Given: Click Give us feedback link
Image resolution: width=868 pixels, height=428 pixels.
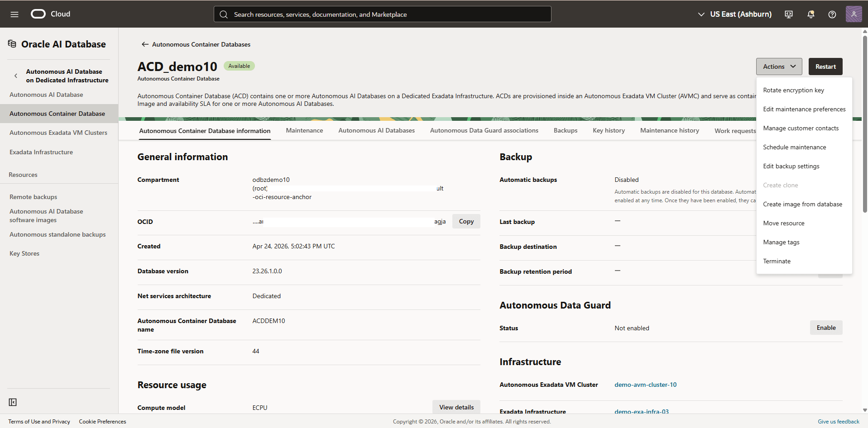Looking at the screenshot, I should (838, 422).
